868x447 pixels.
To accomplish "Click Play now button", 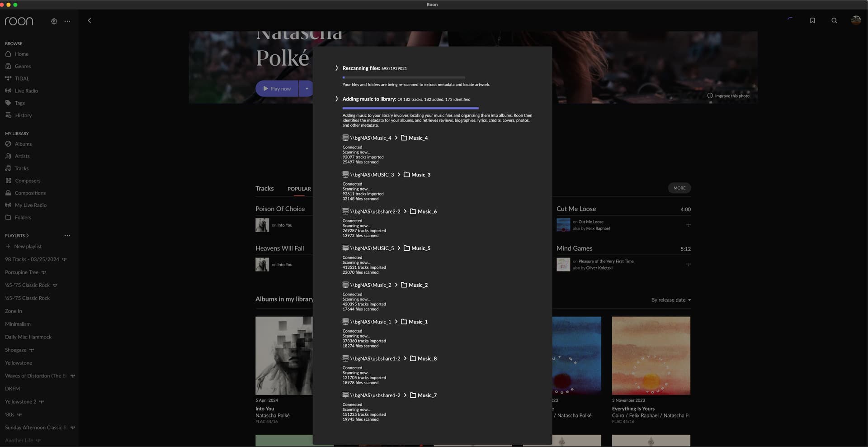I will 277,89.
